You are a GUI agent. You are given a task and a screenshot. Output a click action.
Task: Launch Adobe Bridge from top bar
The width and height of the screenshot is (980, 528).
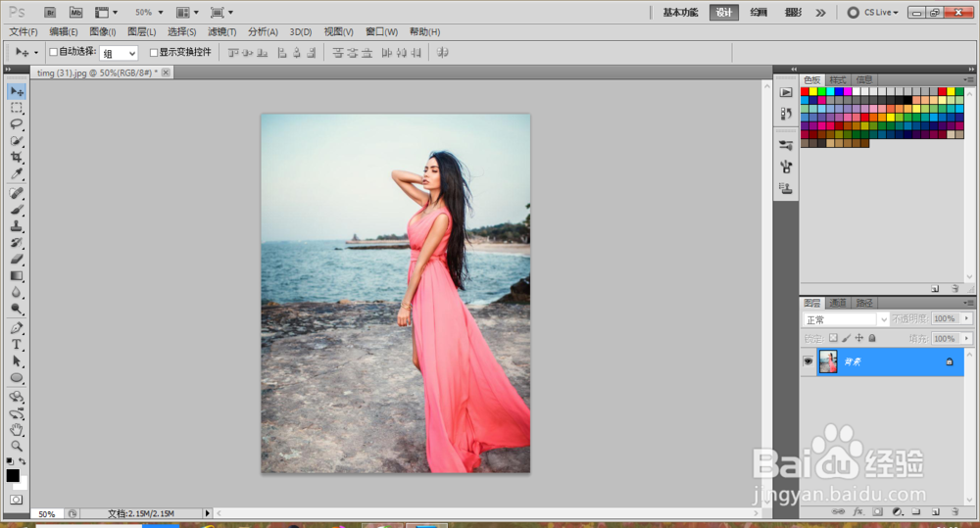(50, 12)
